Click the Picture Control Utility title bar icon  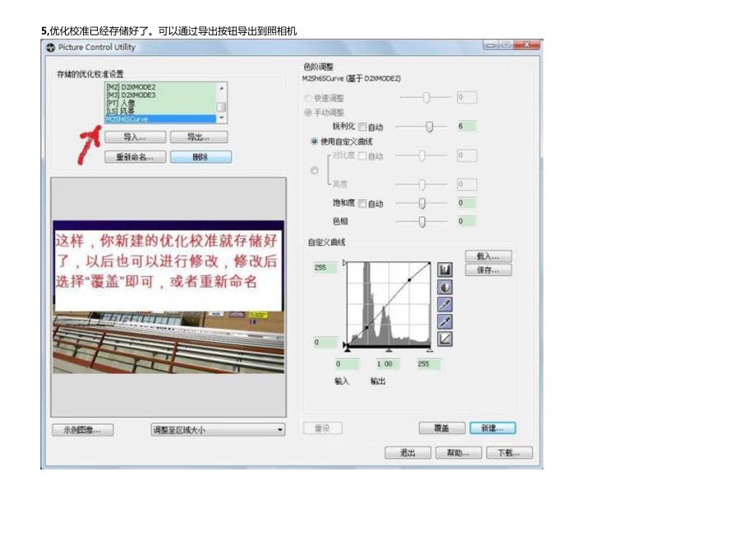click(51, 48)
